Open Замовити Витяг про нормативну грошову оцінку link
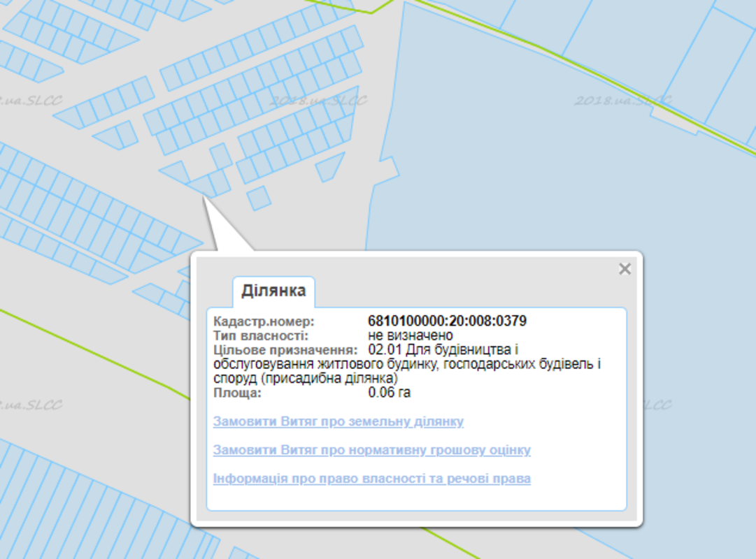Viewport: 756px width, 559px height. 371,450
